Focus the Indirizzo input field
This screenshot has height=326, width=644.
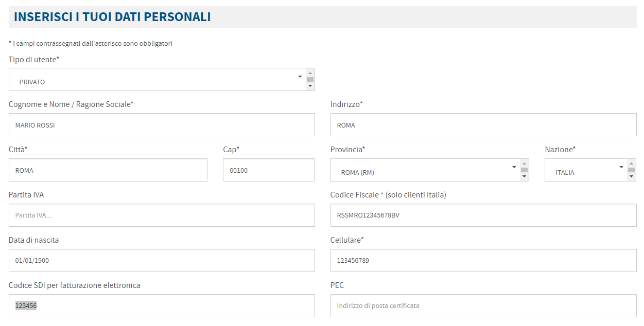point(483,125)
